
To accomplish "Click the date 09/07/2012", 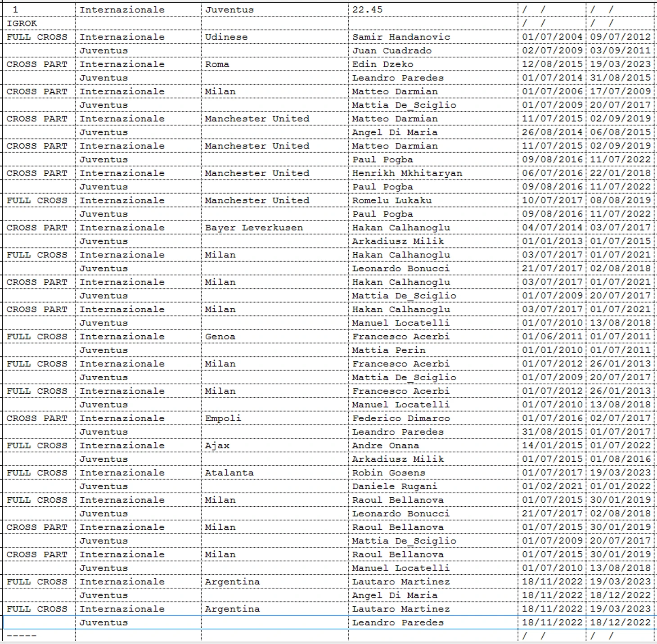I will click(x=621, y=37).
